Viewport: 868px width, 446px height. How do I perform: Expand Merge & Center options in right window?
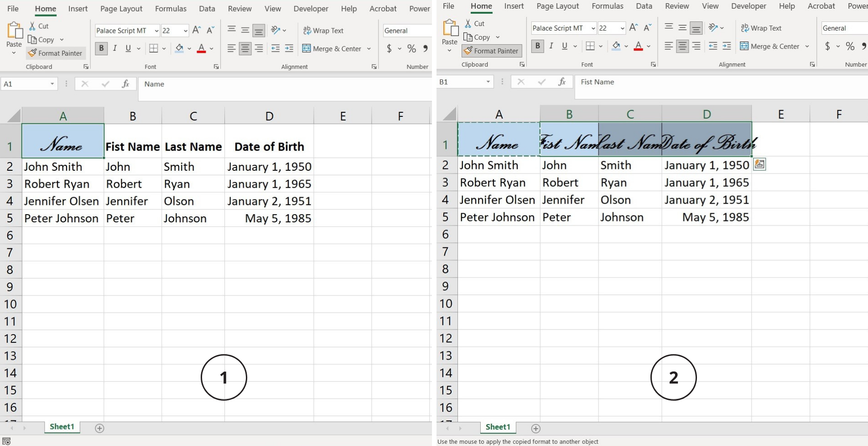coord(807,46)
